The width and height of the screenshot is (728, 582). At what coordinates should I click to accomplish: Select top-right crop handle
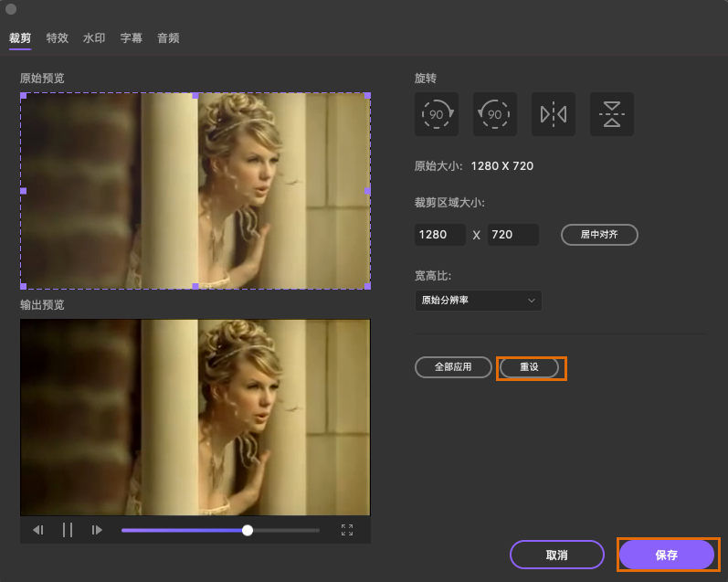(x=367, y=96)
